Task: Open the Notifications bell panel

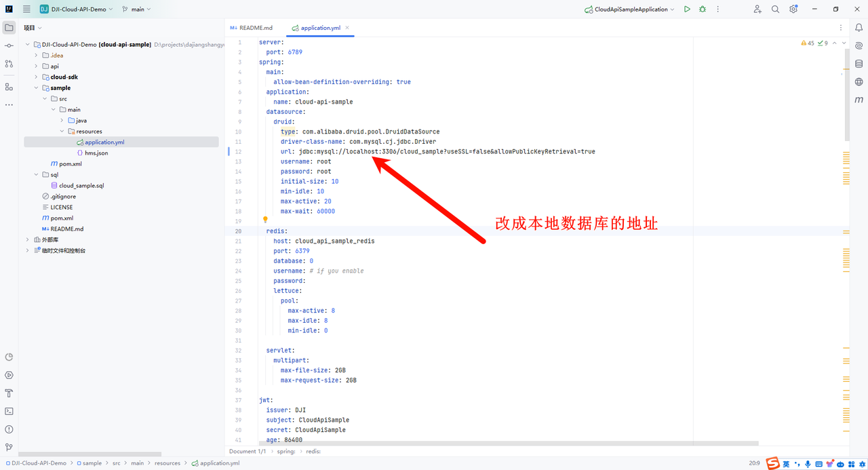Action: coord(859,28)
